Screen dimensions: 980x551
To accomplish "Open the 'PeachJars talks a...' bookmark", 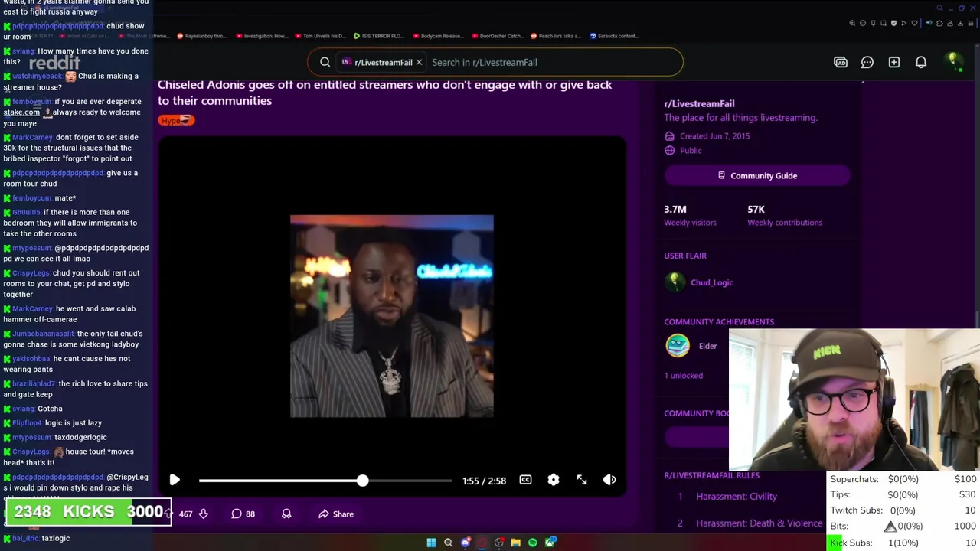I will tap(556, 36).
